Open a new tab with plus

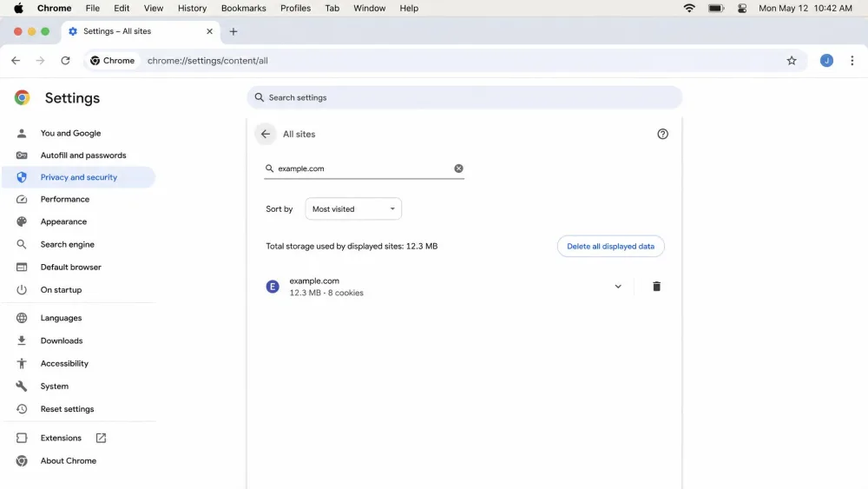(x=233, y=31)
